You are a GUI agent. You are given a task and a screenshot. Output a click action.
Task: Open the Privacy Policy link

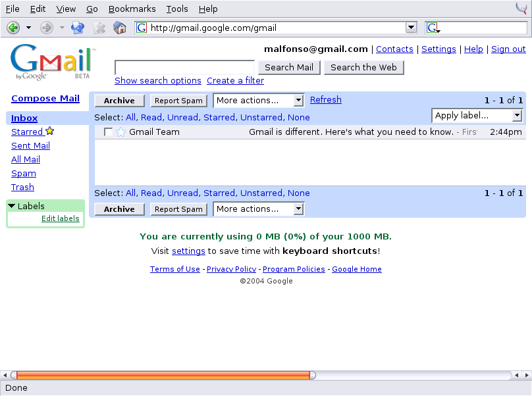(231, 269)
